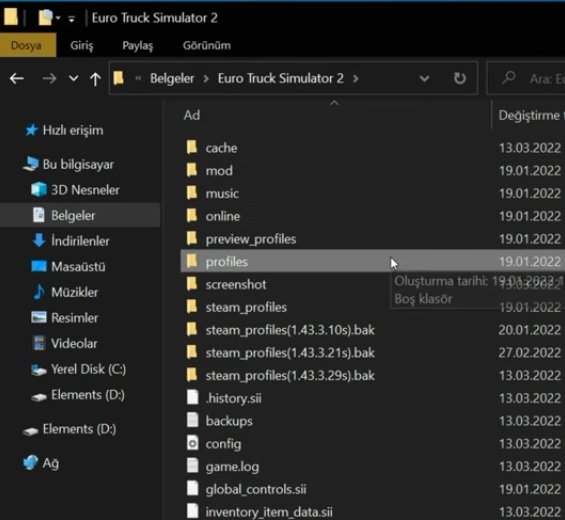This screenshot has width=565, height=520.
Task: Select Hızlı erişim in the navigation pane
Action: coord(72,130)
